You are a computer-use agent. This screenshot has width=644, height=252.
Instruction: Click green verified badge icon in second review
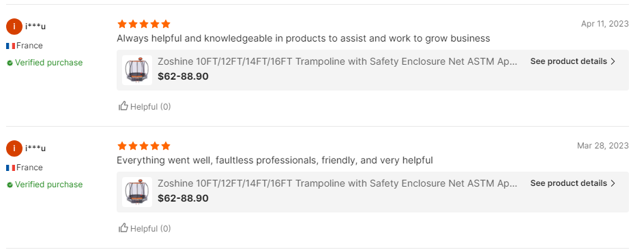click(10, 185)
